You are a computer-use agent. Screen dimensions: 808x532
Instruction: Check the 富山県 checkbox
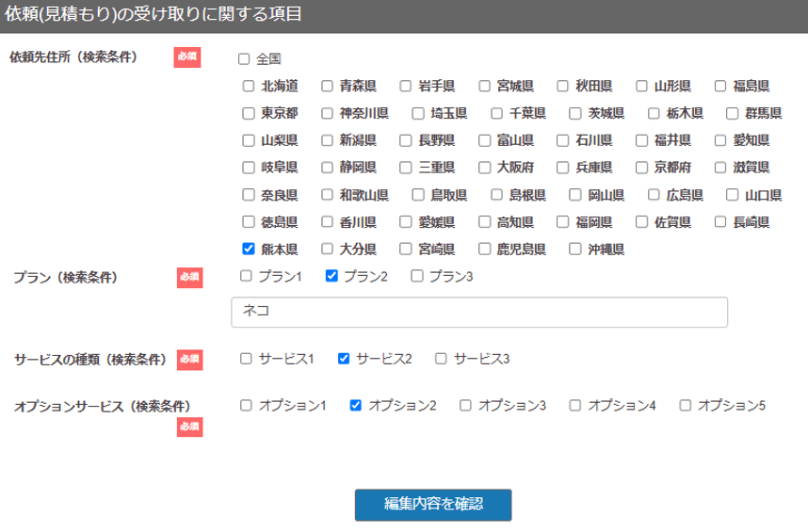pos(484,140)
